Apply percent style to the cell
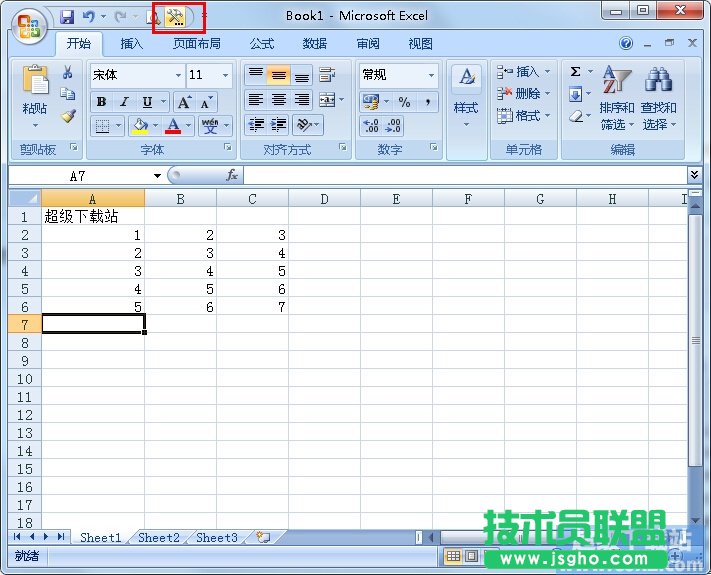Viewport: 711px width, 575px height. 404,102
